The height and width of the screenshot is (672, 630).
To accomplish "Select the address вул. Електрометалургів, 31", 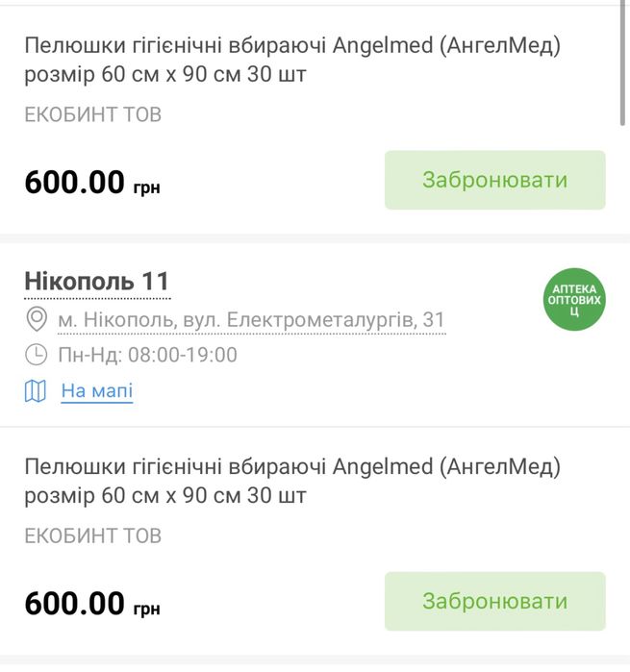I will (x=250, y=319).
